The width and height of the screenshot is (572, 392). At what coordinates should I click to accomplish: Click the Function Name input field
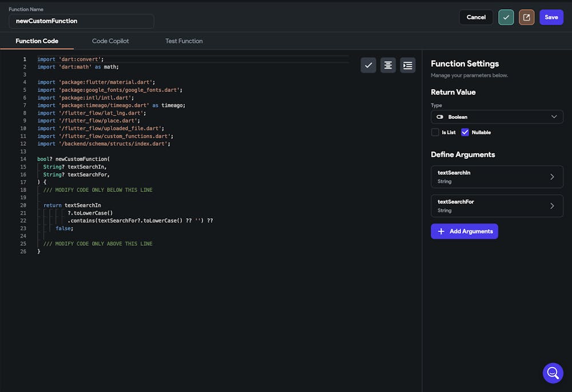(x=81, y=21)
